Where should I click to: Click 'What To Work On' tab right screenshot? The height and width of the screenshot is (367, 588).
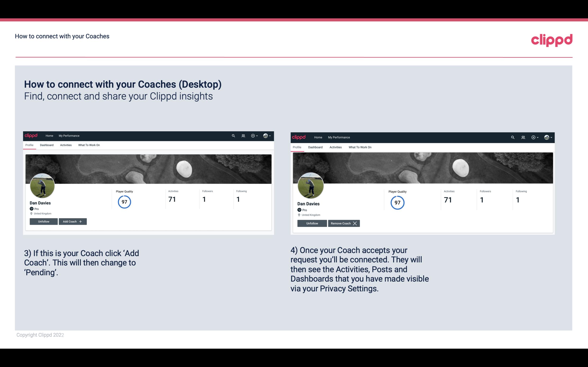(359, 147)
